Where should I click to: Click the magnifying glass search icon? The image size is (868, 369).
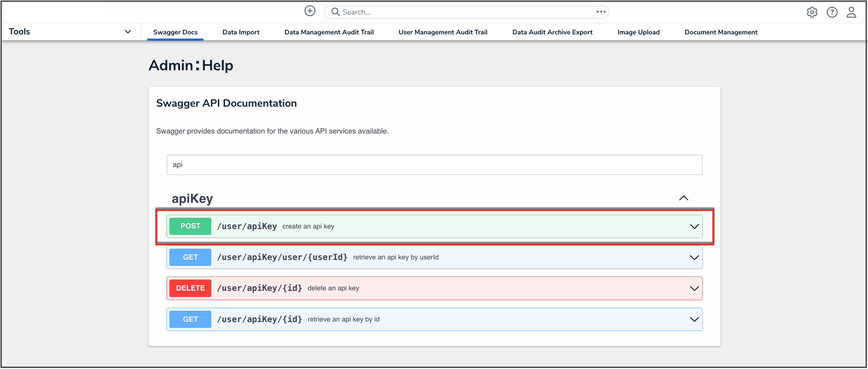335,12
